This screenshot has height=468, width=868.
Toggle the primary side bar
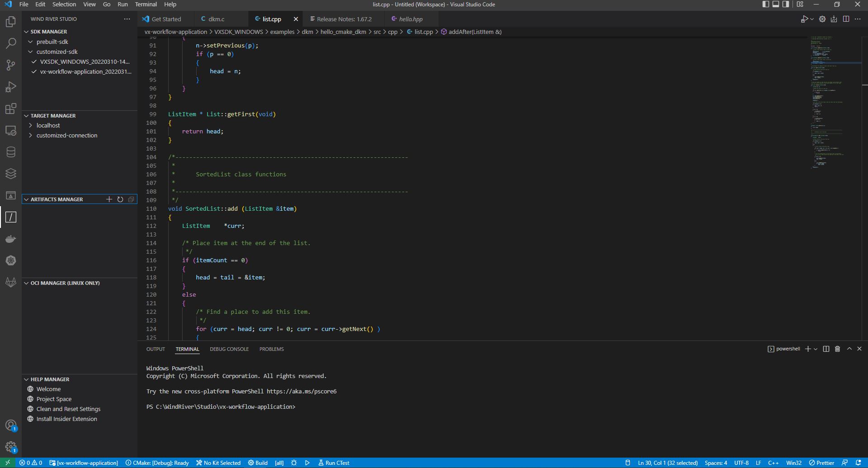(x=765, y=5)
